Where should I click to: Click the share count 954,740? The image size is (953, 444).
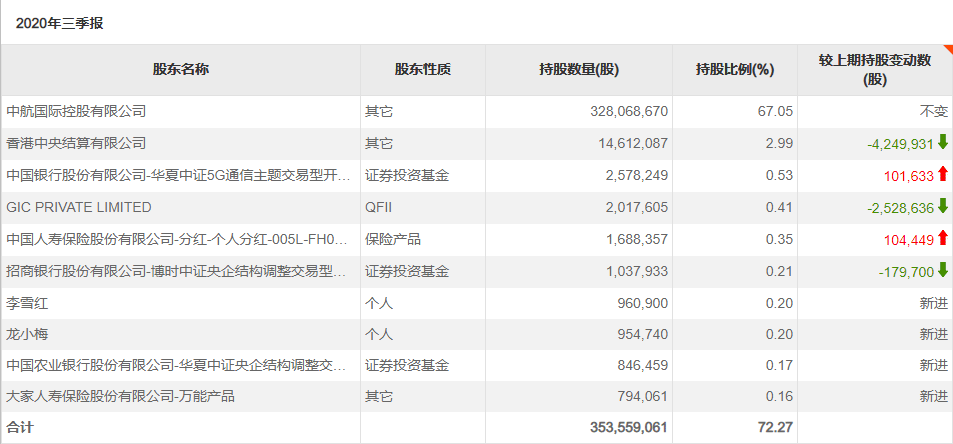click(x=643, y=334)
